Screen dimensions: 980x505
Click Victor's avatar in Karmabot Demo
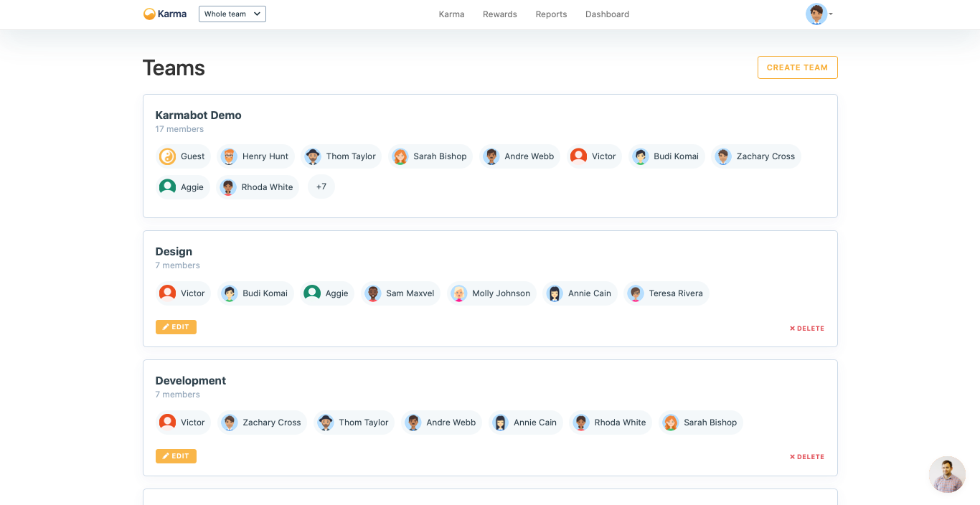tap(578, 156)
